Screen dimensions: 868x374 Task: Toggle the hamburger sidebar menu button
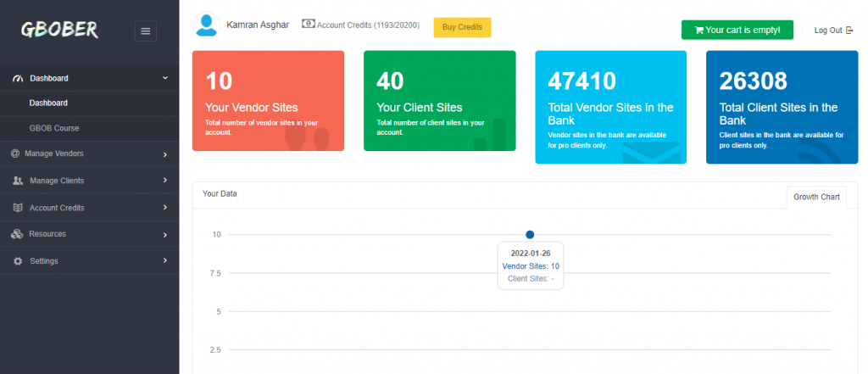click(x=146, y=31)
